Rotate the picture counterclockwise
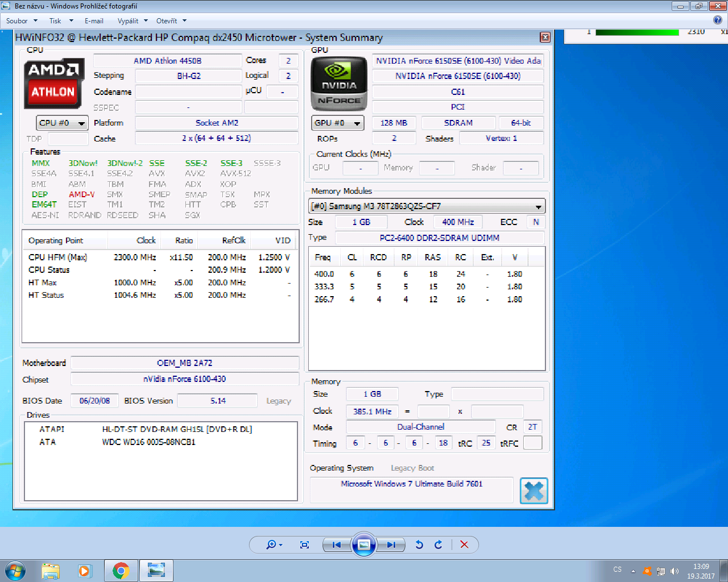The width and height of the screenshot is (728, 582). (419, 544)
